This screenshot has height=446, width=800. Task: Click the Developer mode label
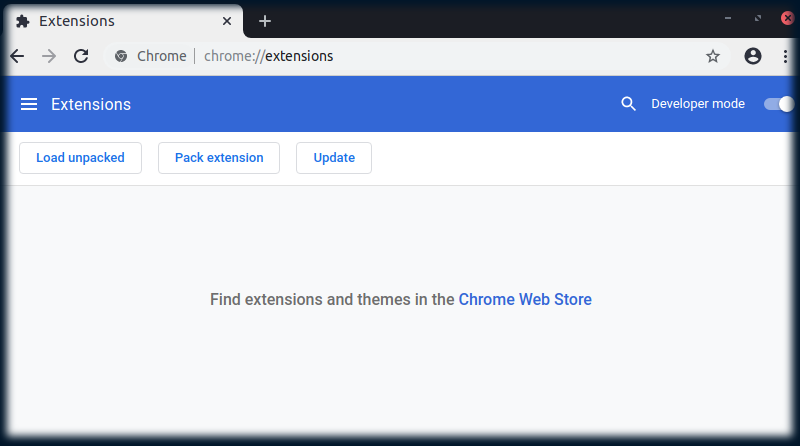tap(698, 104)
